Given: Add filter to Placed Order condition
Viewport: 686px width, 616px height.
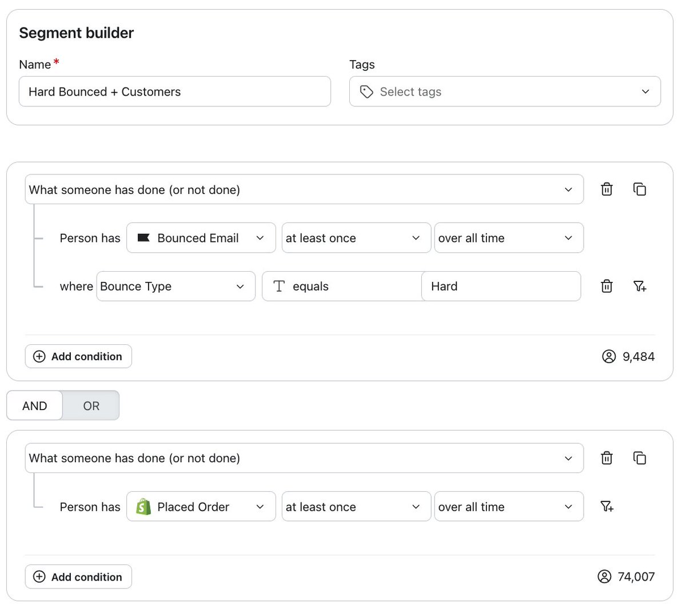Looking at the screenshot, I should (x=607, y=506).
